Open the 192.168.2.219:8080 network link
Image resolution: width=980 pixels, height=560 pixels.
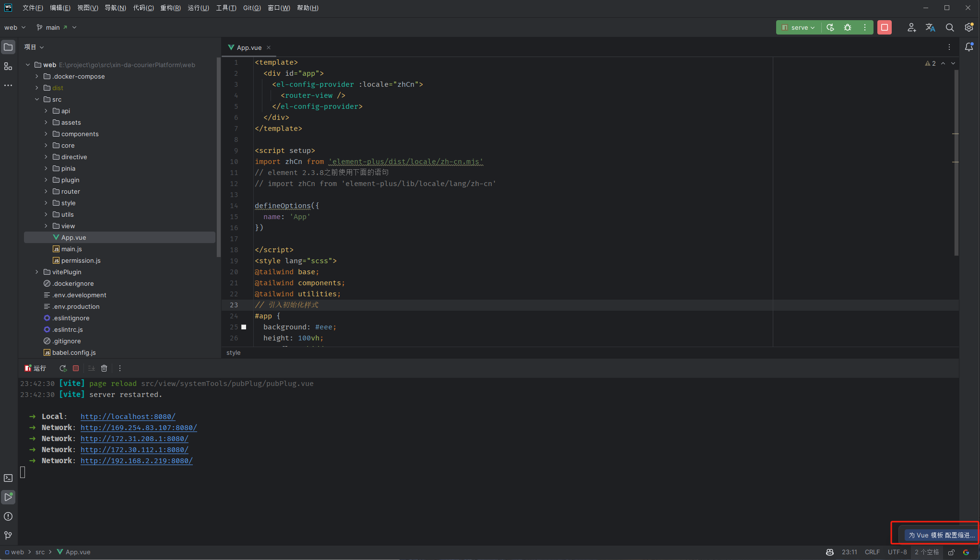click(x=136, y=461)
